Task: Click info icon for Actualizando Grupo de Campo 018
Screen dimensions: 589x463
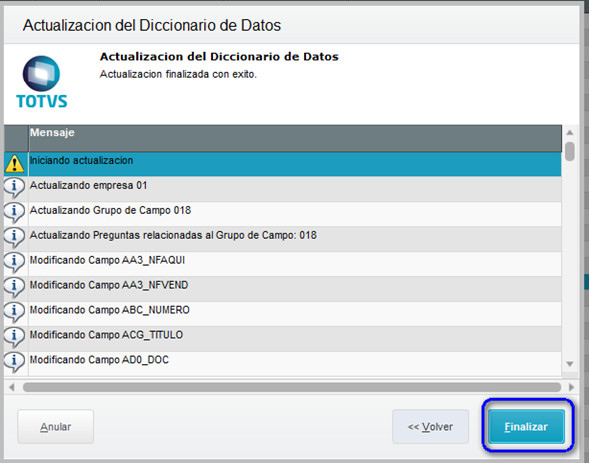Action: [x=14, y=213]
